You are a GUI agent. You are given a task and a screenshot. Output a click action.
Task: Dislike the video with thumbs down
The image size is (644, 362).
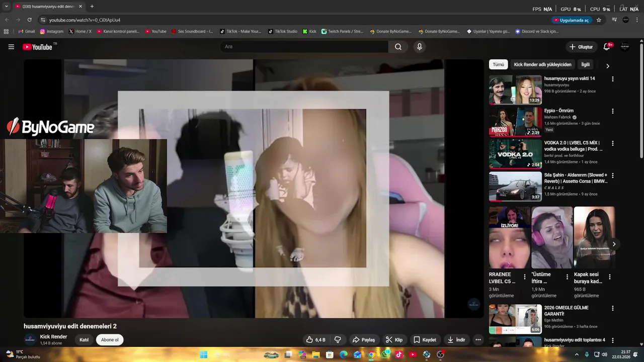point(338,340)
